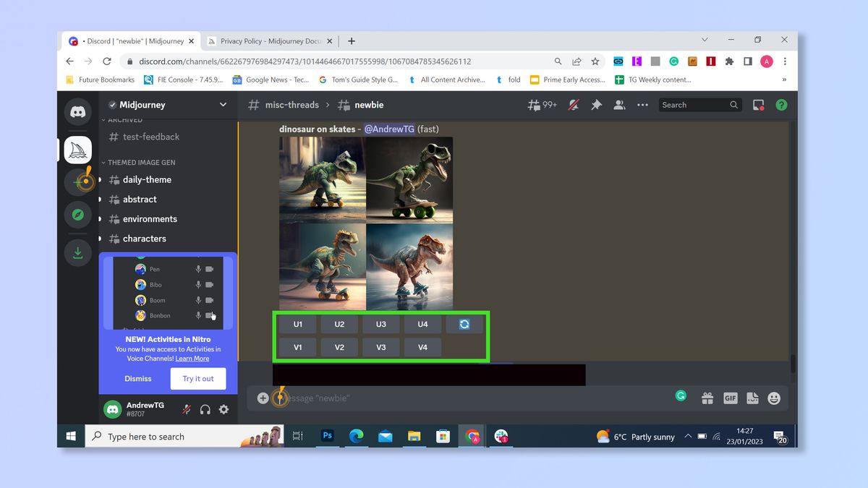This screenshot has height=488, width=868.
Task: Click the re-roll icon next to U4
Action: (464, 324)
